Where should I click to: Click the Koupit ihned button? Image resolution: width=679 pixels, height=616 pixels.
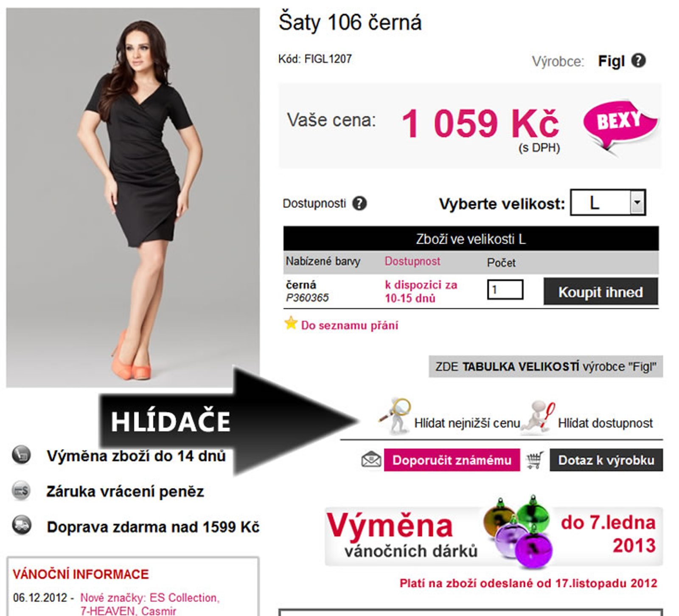(600, 292)
